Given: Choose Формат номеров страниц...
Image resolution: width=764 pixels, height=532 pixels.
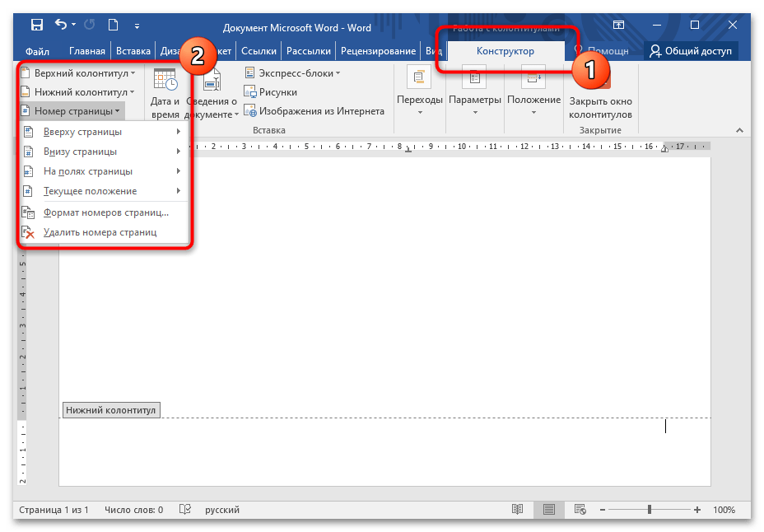Looking at the screenshot, I should [x=103, y=213].
